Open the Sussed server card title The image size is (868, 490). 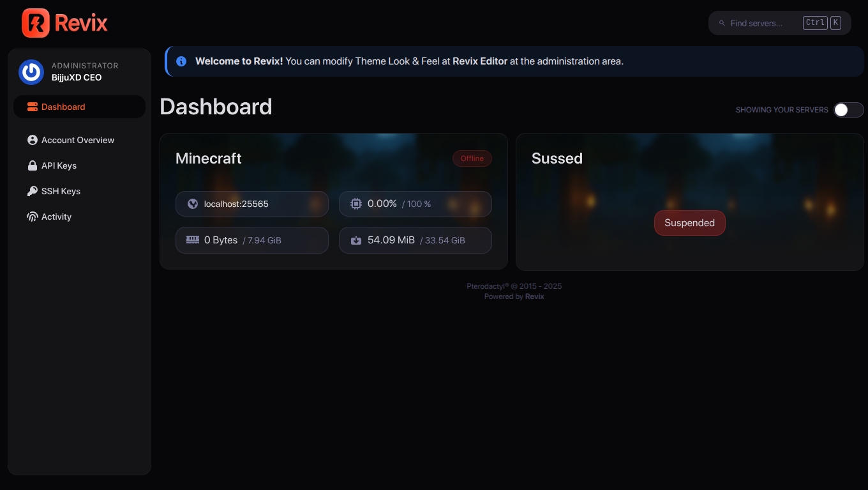click(557, 158)
